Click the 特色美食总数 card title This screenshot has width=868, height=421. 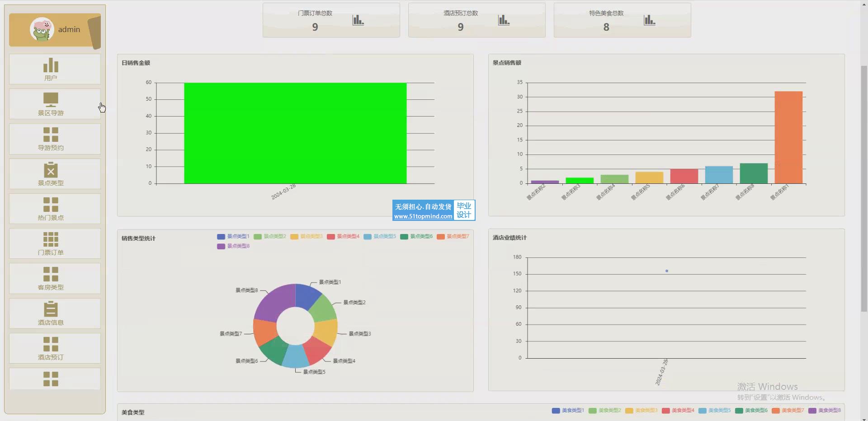click(x=606, y=13)
